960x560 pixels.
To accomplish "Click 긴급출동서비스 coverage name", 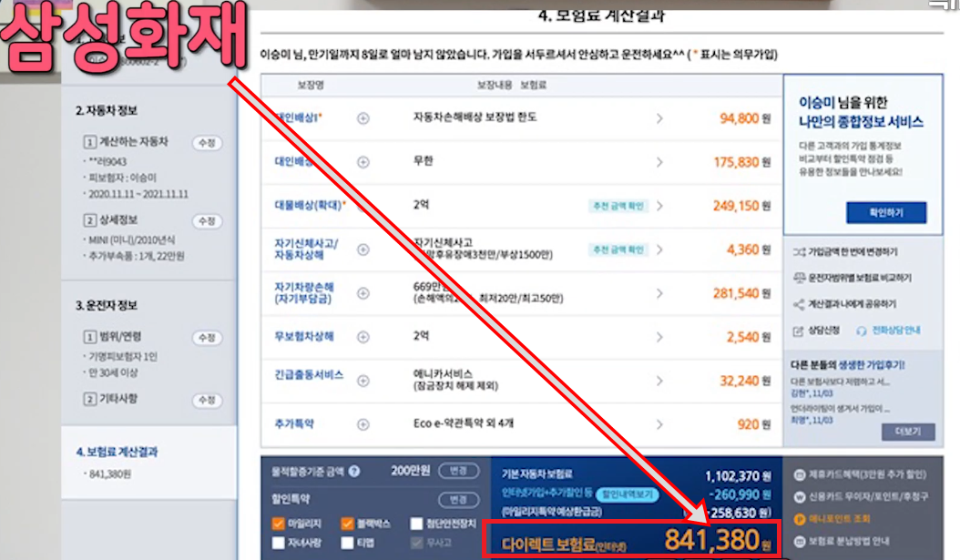I will [x=309, y=375].
